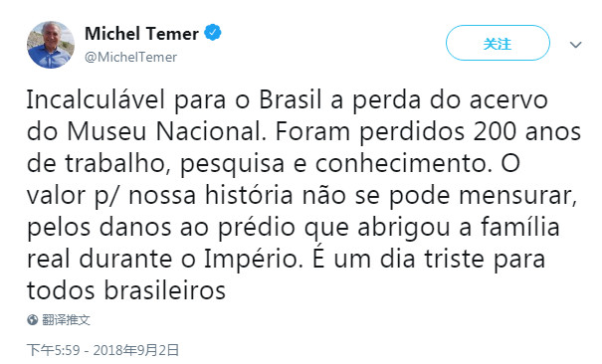
Task: Click the word "pesquisa" in the tweet
Action: [232, 165]
